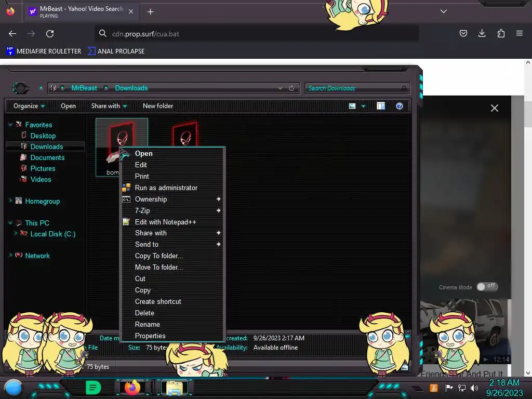This screenshot has width=532, height=399.
Task: Expand the Explorer address history dropdown
Action: pos(280,88)
